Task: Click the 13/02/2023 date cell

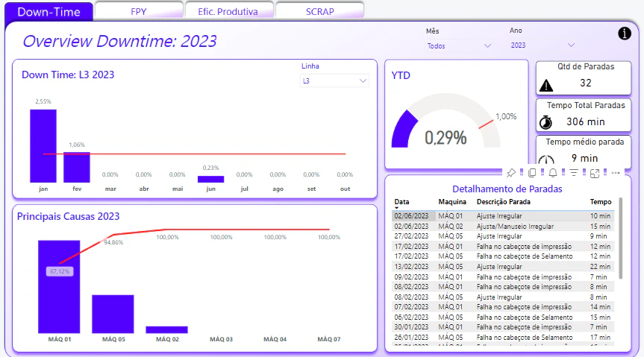Action: (411, 266)
